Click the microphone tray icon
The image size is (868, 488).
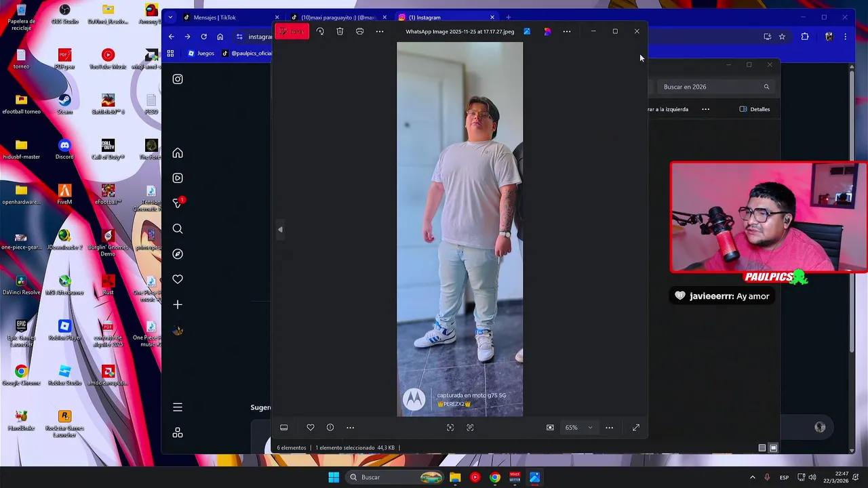coord(767,477)
